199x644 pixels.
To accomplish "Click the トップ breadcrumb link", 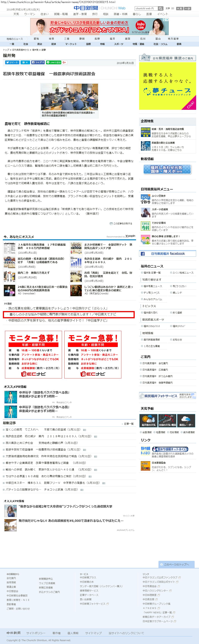I will coord(6,50).
